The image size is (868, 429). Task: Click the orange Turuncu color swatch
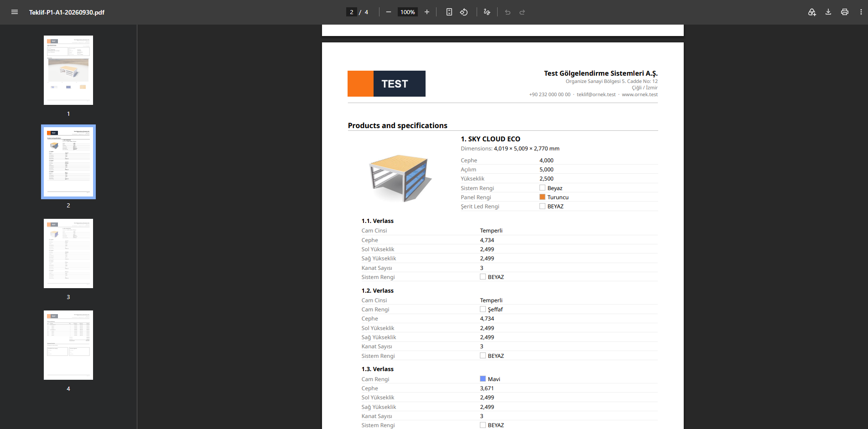(542, 197)
